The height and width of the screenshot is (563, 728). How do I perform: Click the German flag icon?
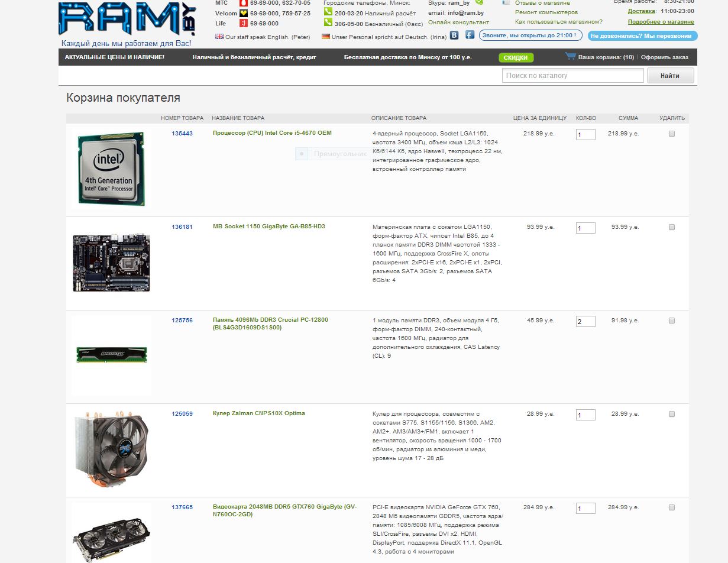pyautogui.click(x=326, y=36)
